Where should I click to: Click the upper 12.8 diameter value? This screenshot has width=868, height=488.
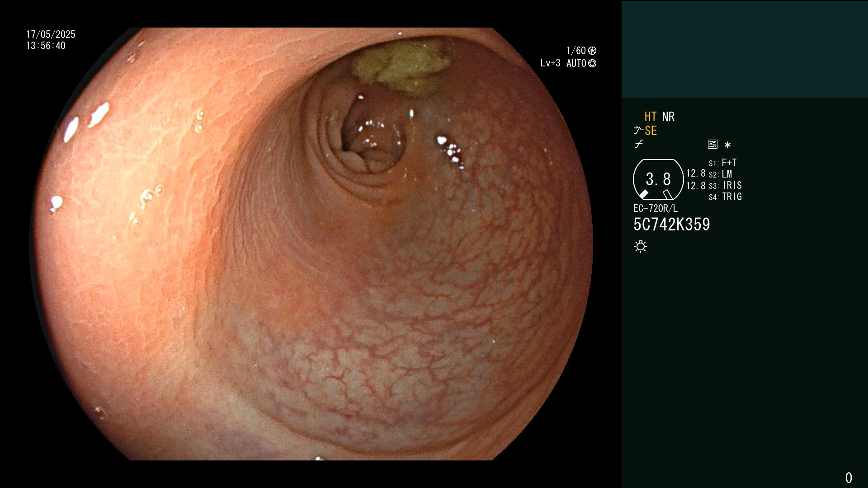(x=696, y=173)
